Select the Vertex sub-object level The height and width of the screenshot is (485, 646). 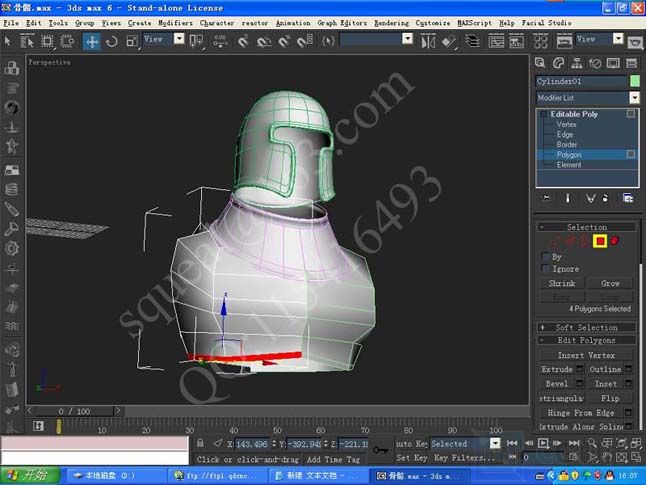(x=566, y=124)
